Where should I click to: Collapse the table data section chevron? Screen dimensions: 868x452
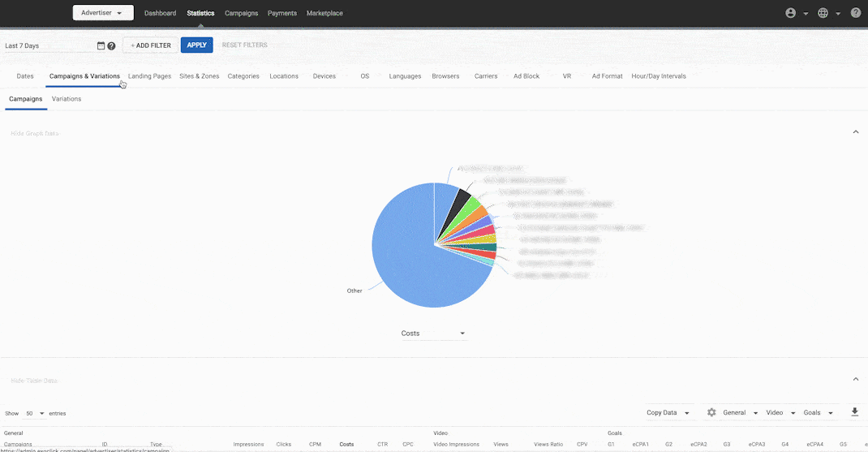855,380
